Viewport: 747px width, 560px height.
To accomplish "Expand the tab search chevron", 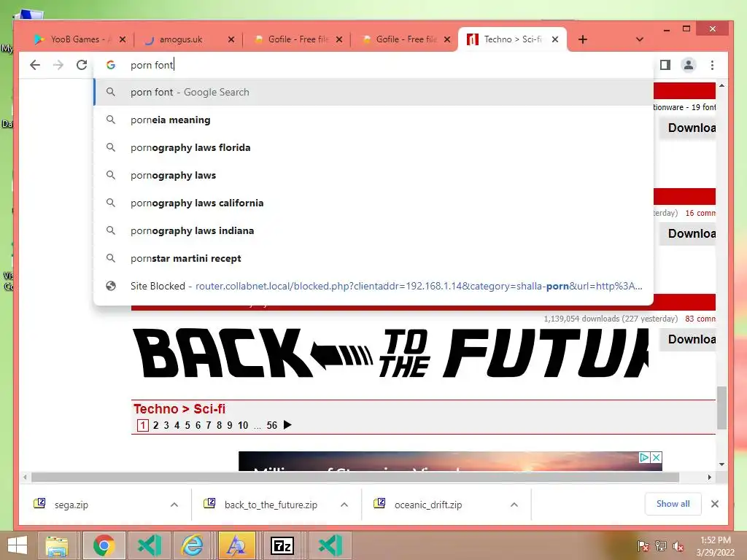I will [640, 39].
